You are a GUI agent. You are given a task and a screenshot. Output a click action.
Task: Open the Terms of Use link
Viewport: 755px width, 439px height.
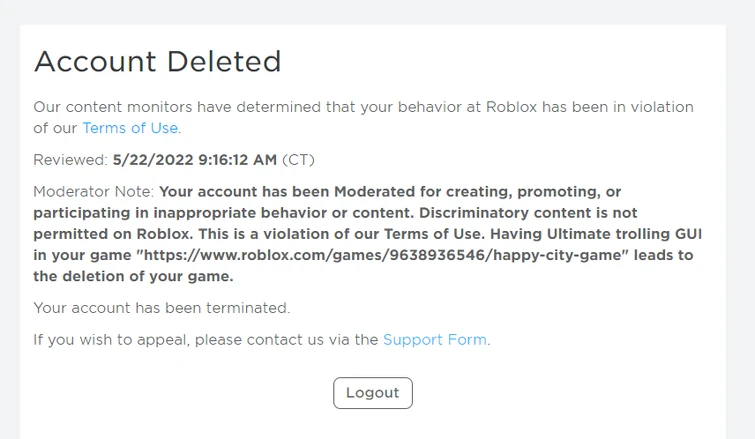point(130,128)
